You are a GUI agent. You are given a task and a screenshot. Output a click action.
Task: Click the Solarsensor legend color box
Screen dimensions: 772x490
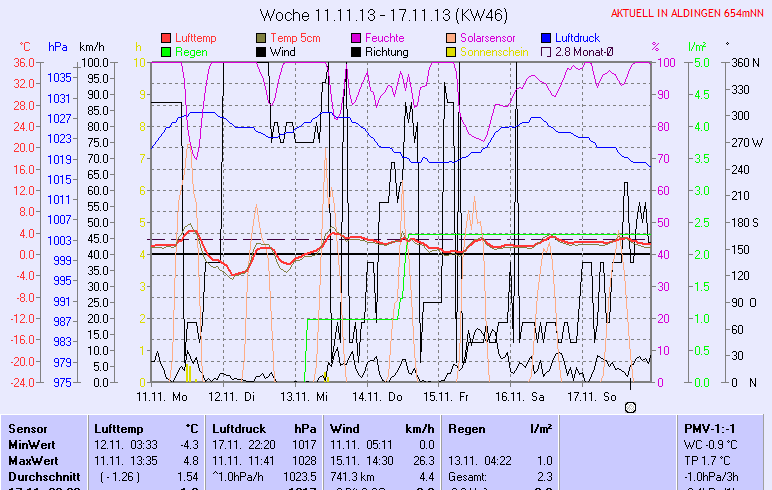452,37
